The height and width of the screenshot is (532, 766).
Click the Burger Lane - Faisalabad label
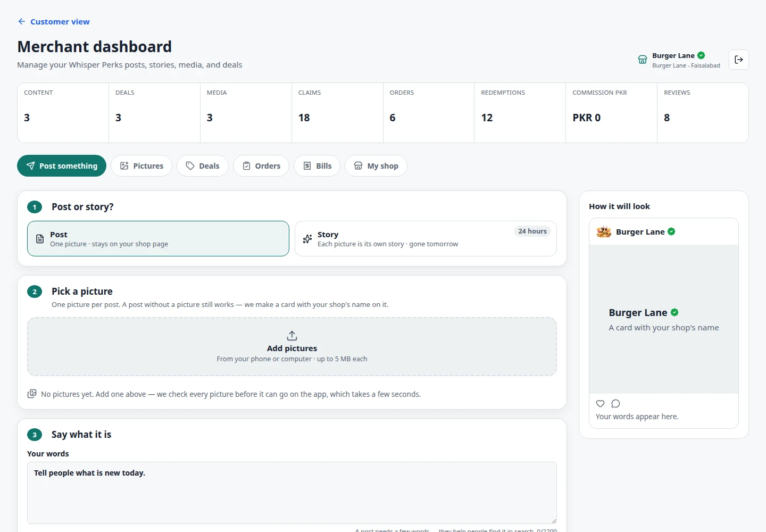686,65
